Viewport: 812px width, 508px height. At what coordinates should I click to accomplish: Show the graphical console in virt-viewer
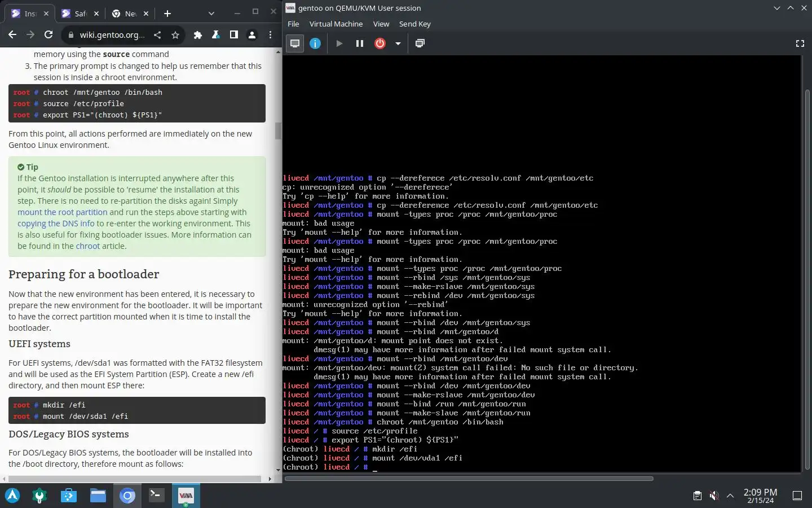[295, 43]
